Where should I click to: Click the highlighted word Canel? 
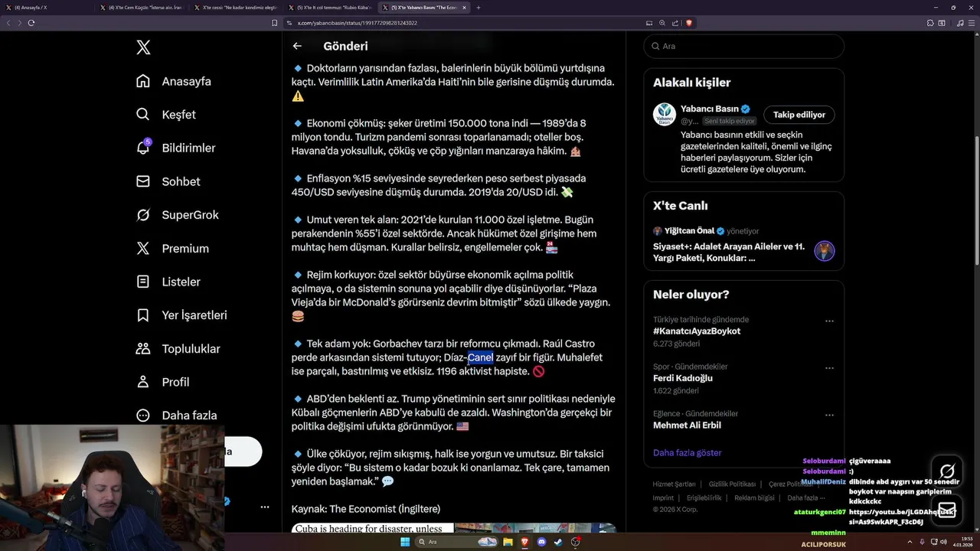click(480, 357)
